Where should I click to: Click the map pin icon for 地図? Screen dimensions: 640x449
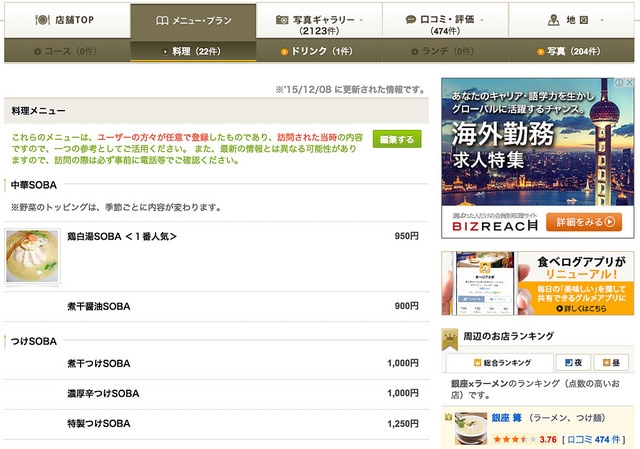(x=552, y=20)
